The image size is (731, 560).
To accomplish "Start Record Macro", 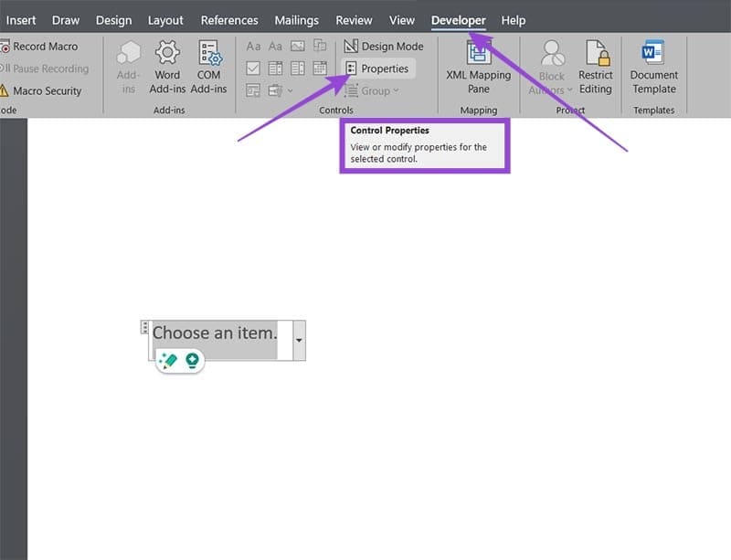I will (x=39, y=47).
